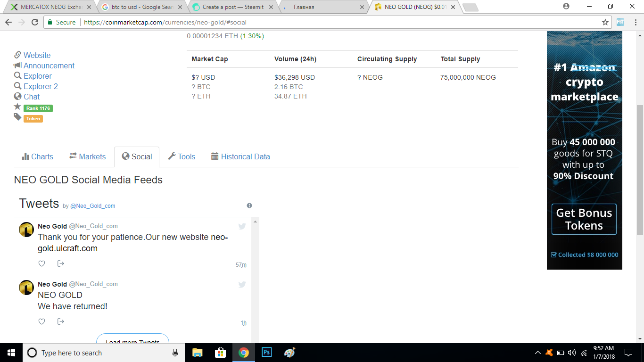Like the "Thank you for your patience" tweet
This screenshot has height=362, width=644.
point(41,263)
